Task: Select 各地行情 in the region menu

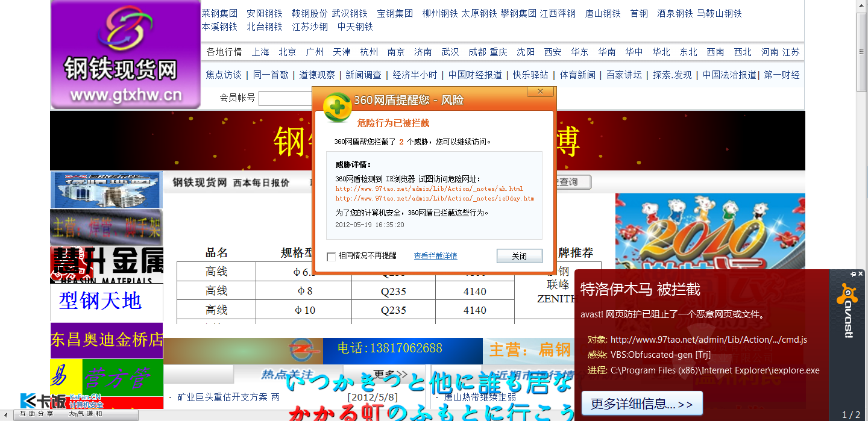Action: pos(224,52)
